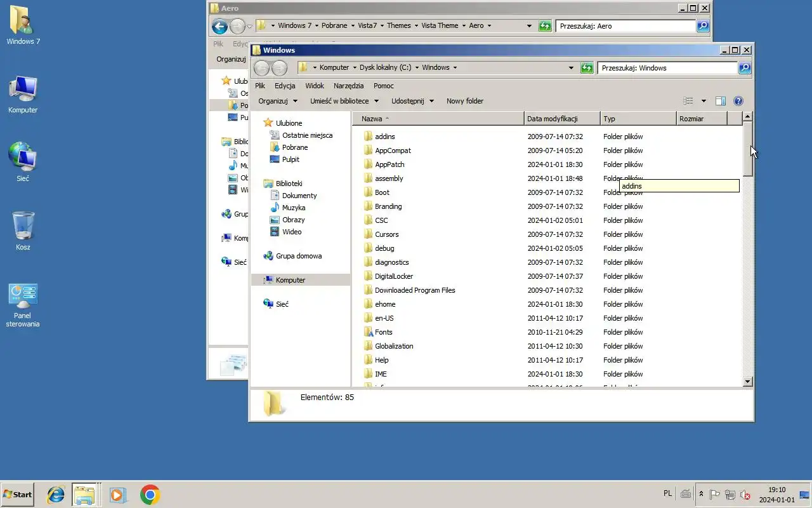This screenshot has height=508, width=812.
Task: Select Ostatnie miejsca in navigation pane
Action: click(x=301, y=135)
